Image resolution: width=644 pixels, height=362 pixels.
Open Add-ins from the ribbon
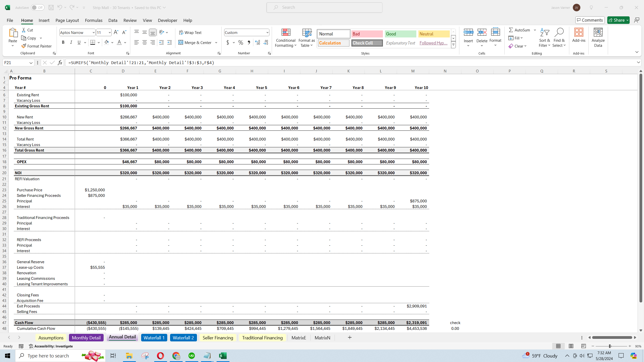point(579,35)
